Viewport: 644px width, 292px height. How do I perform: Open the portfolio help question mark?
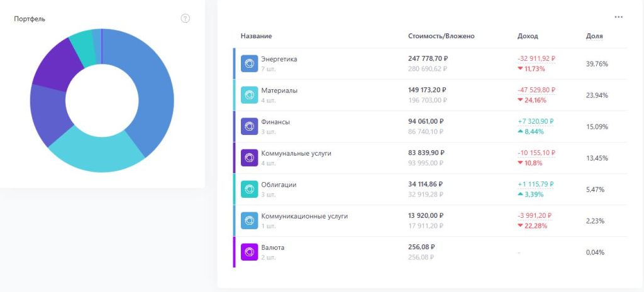185,18
